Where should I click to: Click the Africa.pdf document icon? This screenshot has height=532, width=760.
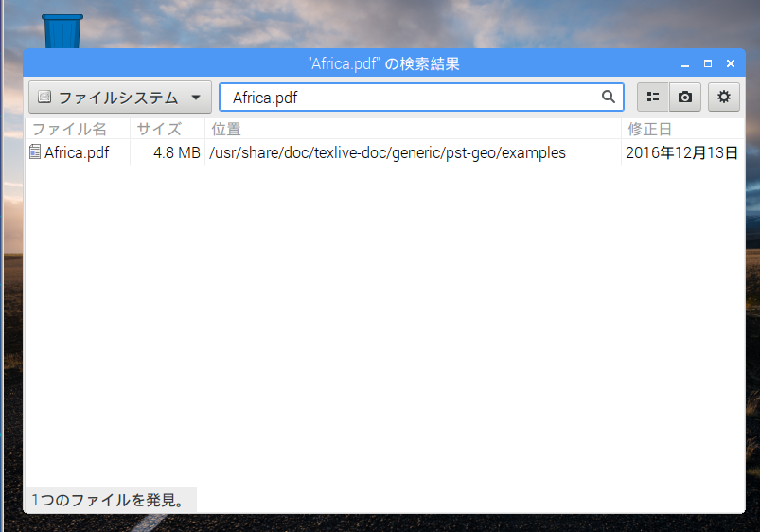[35, 152]
